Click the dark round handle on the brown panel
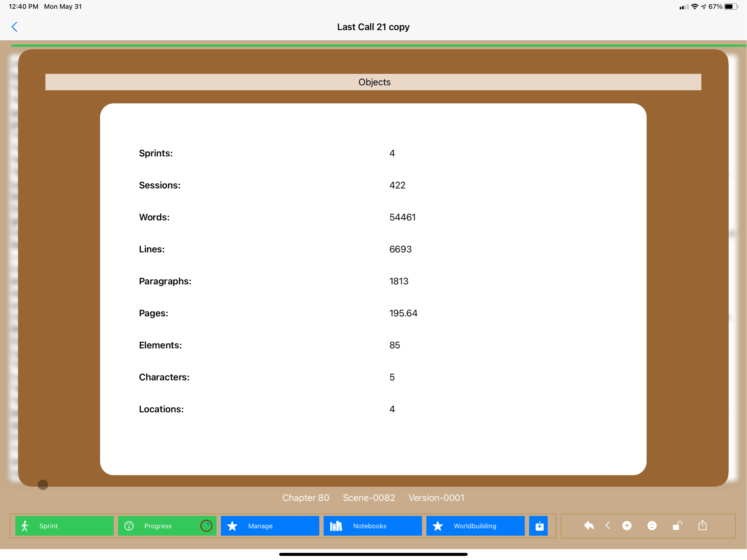This screenshot has height=560, width=747. 43,485
